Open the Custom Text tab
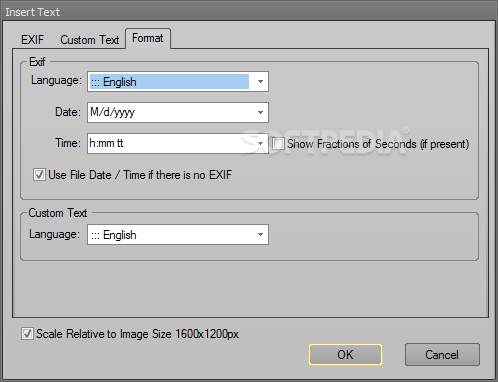Viewport: 498px width, 382px height. (x=89, y=40)
